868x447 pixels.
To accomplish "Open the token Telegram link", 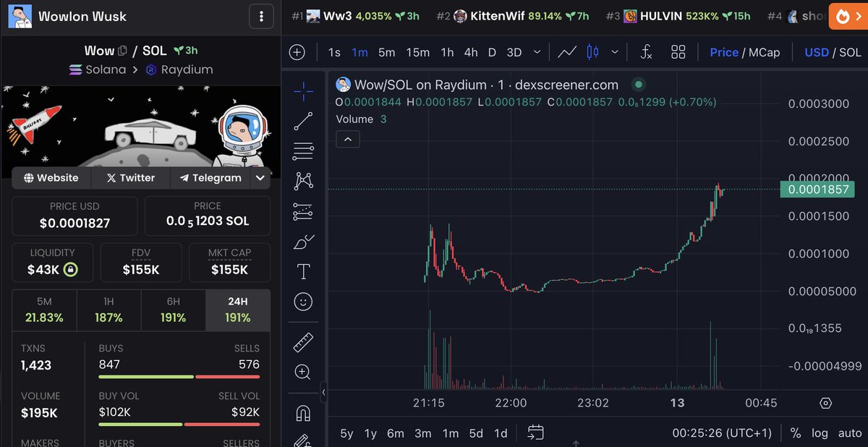I will (x=210, y=177).
